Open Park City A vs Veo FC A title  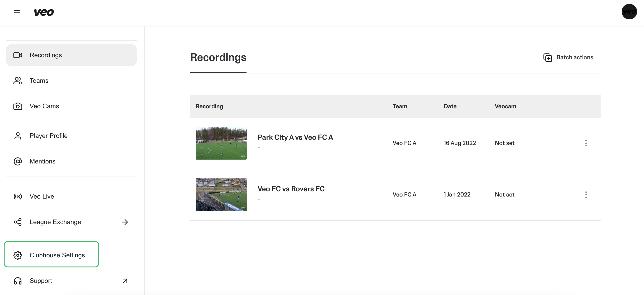[x=295, y=137]
